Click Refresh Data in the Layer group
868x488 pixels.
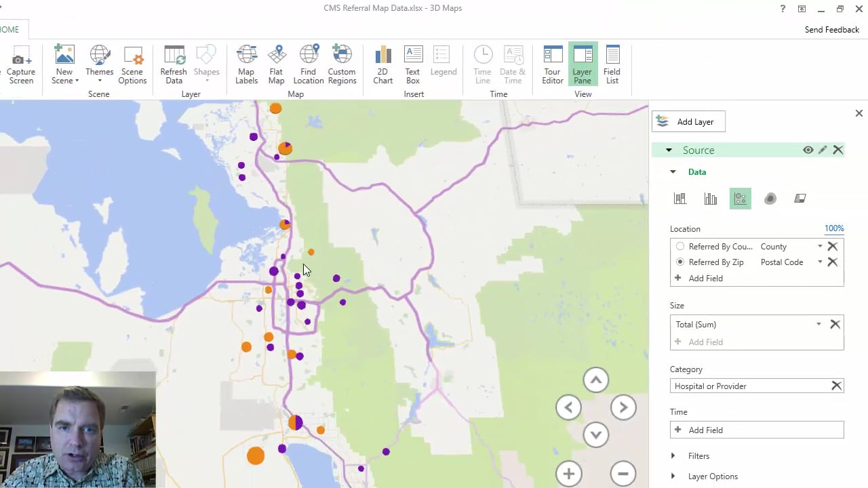point(174,65)
